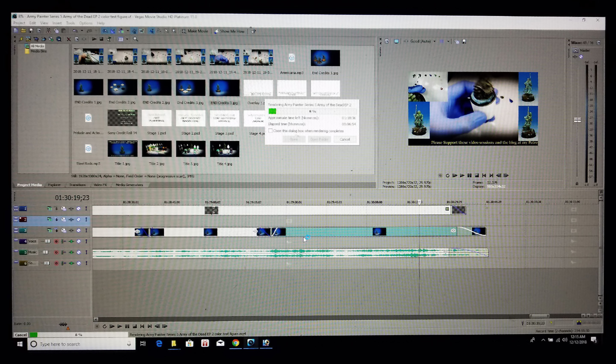Open the Edit menu
The width and height of the screenshot is (616, 364).
pyautogui.click(x=33, y=23)
